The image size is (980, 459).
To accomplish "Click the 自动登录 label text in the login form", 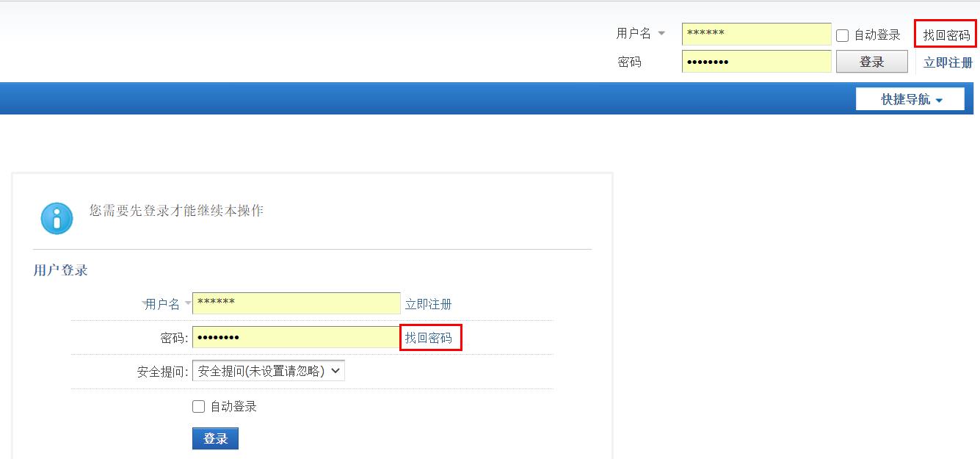I will 233,406.
